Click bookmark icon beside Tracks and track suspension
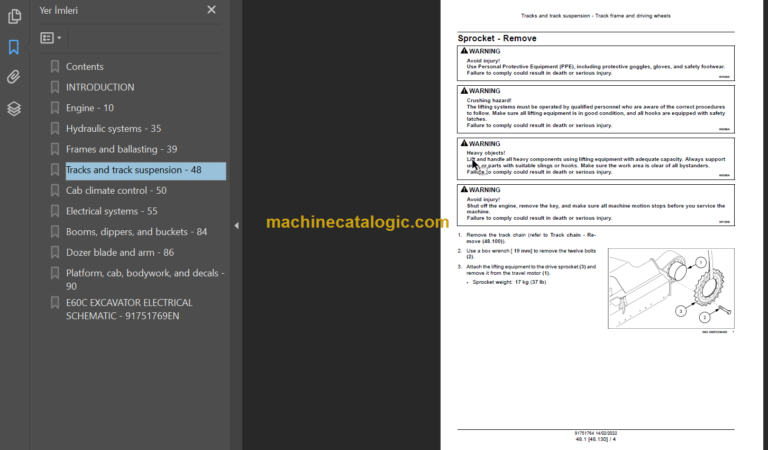Image resolution: width=768 pixels, height=450 pixels. (55, 170)
